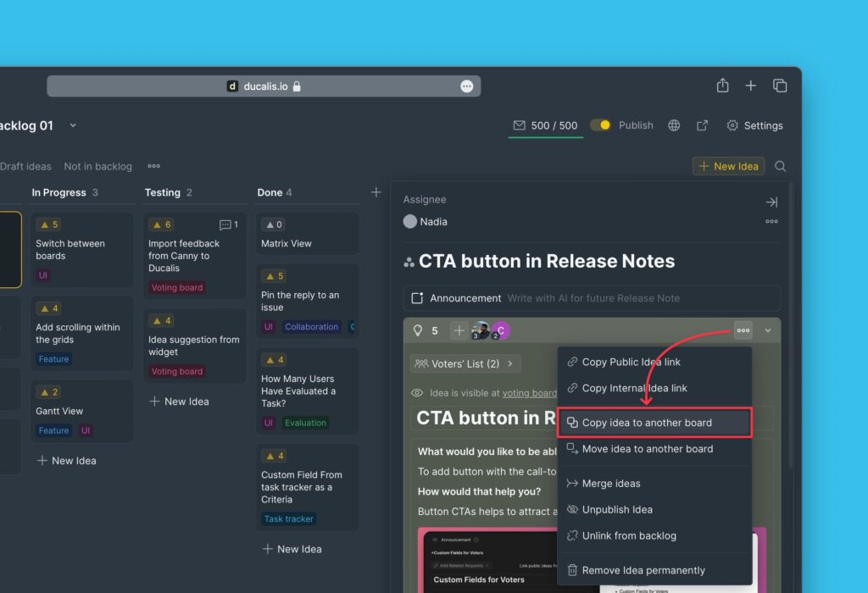The height and width of the screenshot is (593, 868).
Task: Toggle the Publish switch
Action: (x=600, y=125)
